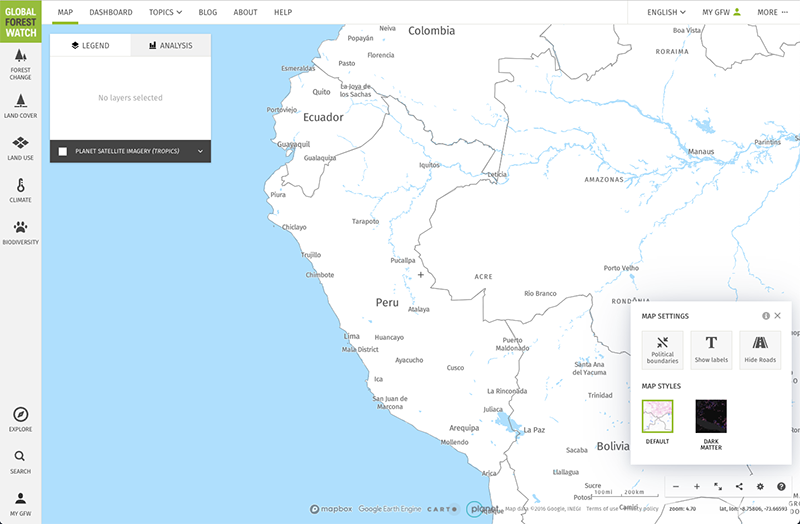Click the Colombia country label

point(431,31)
